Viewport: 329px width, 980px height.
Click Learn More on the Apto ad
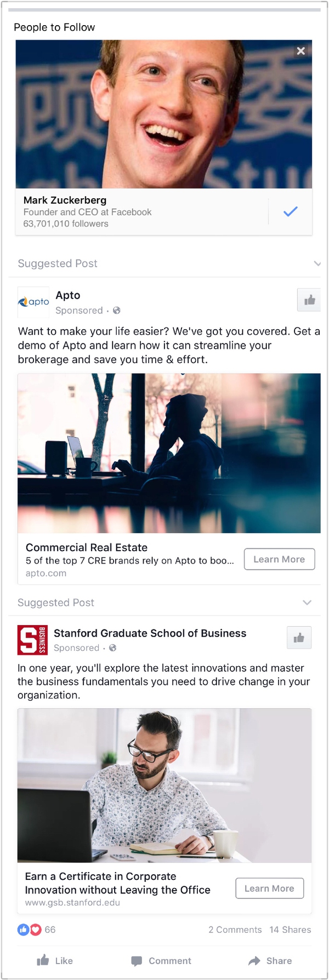click(x=279, y=559)
